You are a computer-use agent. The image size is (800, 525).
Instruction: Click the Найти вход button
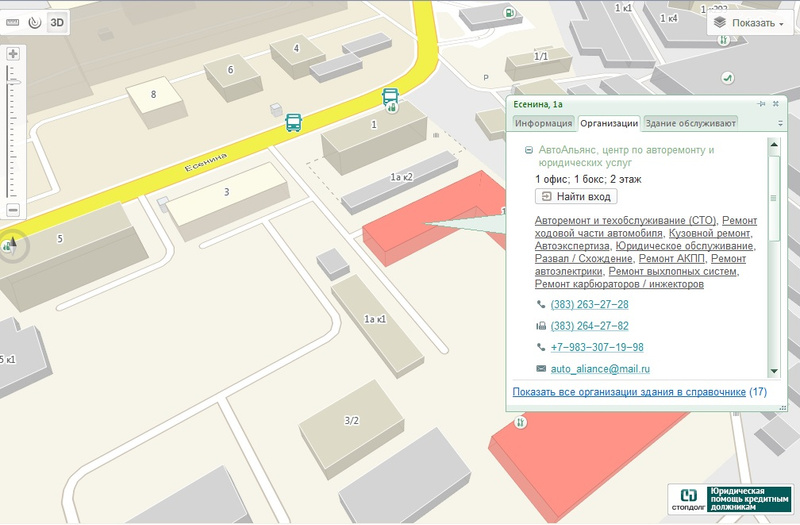coord(576,196)
